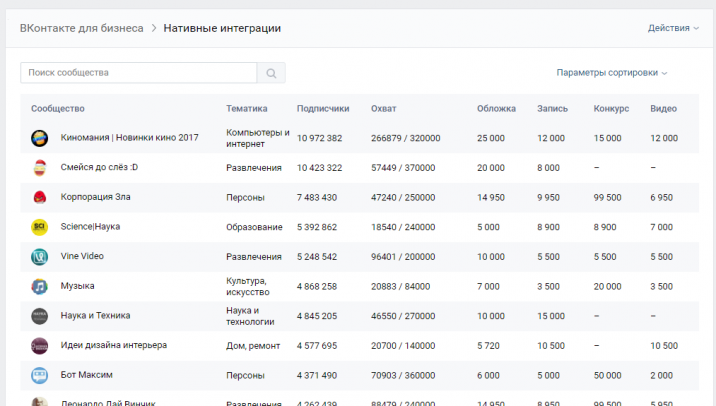The image size is (716, 406).
Task: Open Vine Video community avatar
Action: (40, 257)
